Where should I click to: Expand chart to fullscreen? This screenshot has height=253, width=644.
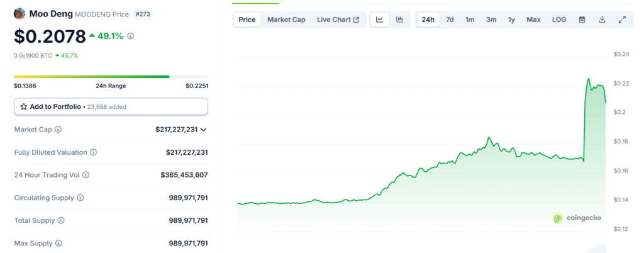click(x=622, y=20)
